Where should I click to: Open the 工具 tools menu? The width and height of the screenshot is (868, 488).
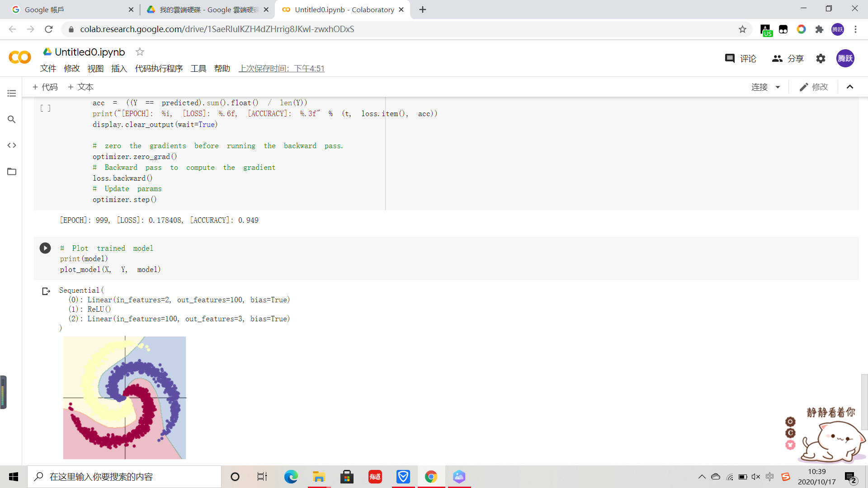[198, 69]
